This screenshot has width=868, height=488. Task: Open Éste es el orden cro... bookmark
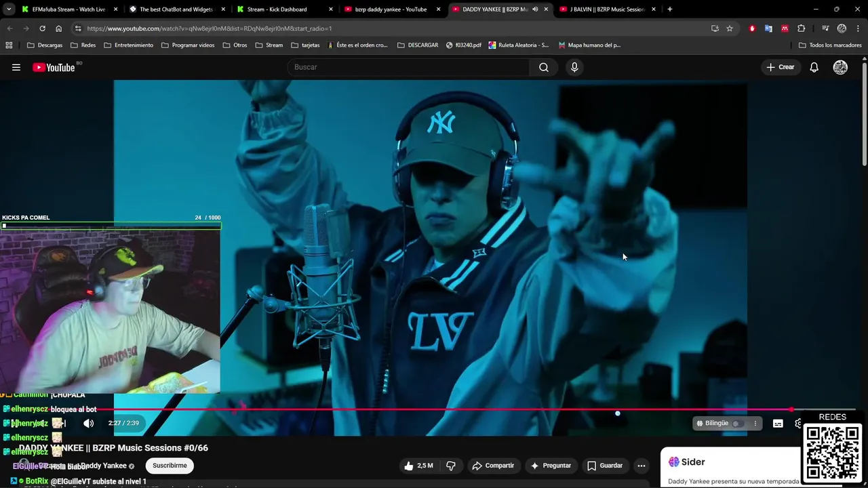pos(357,45)
